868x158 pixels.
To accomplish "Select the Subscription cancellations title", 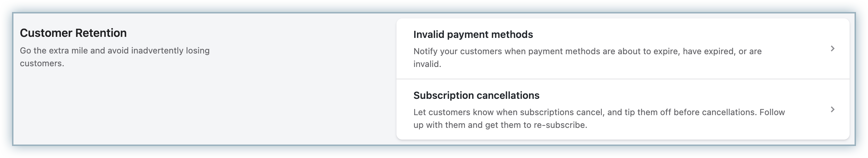I will click(x=476, y=96).
